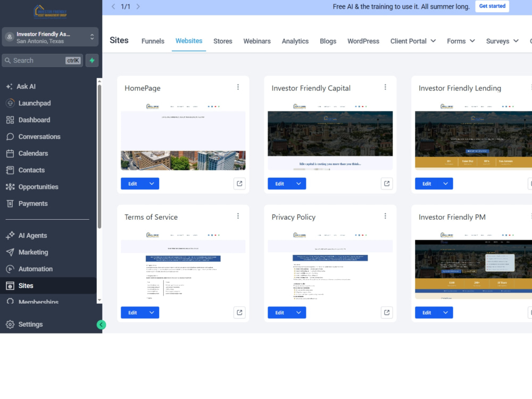This screenshot has height=399, width=532.
Task: Open HomePage preview thumbnail
Action: 183,136
